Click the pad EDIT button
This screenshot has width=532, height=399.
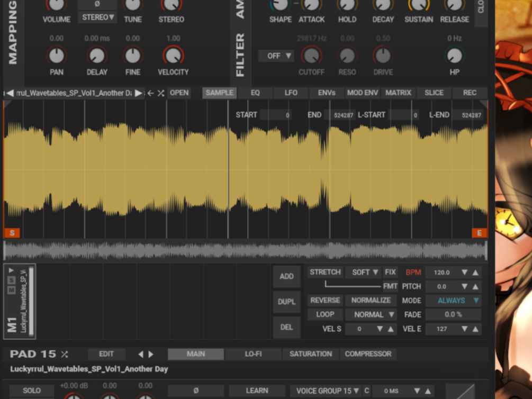(106, 354)
